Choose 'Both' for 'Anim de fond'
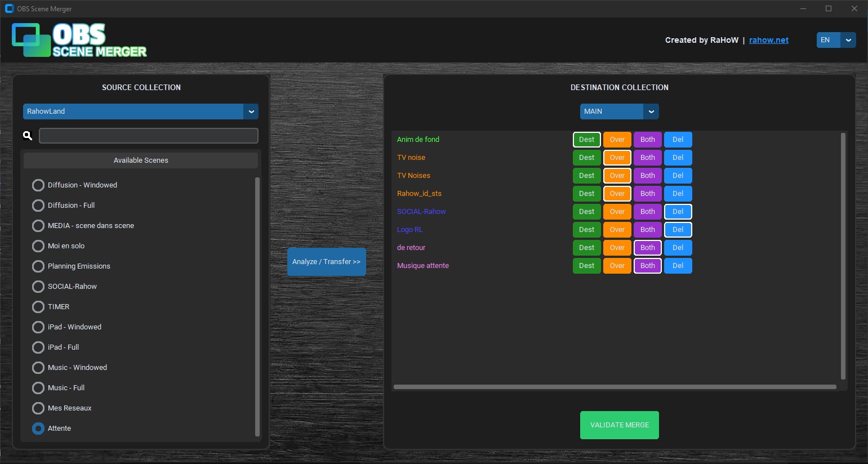868x464 pixels. point(647,139)
